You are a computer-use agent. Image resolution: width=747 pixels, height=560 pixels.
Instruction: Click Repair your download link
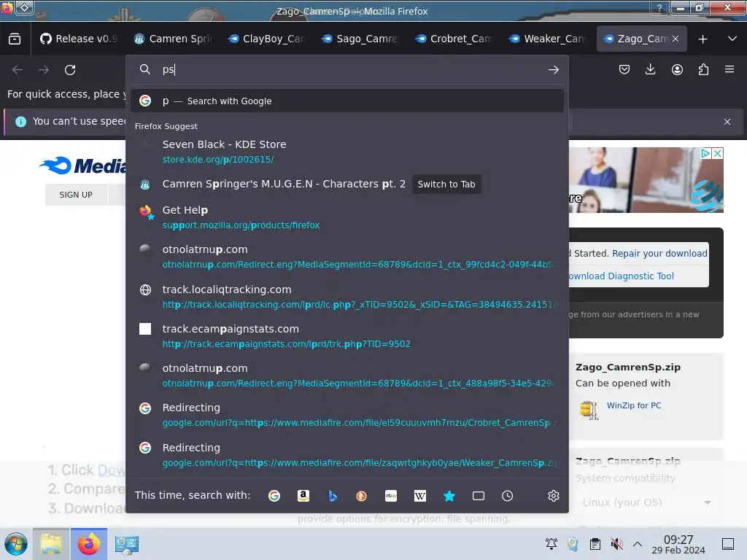(659, 253)
